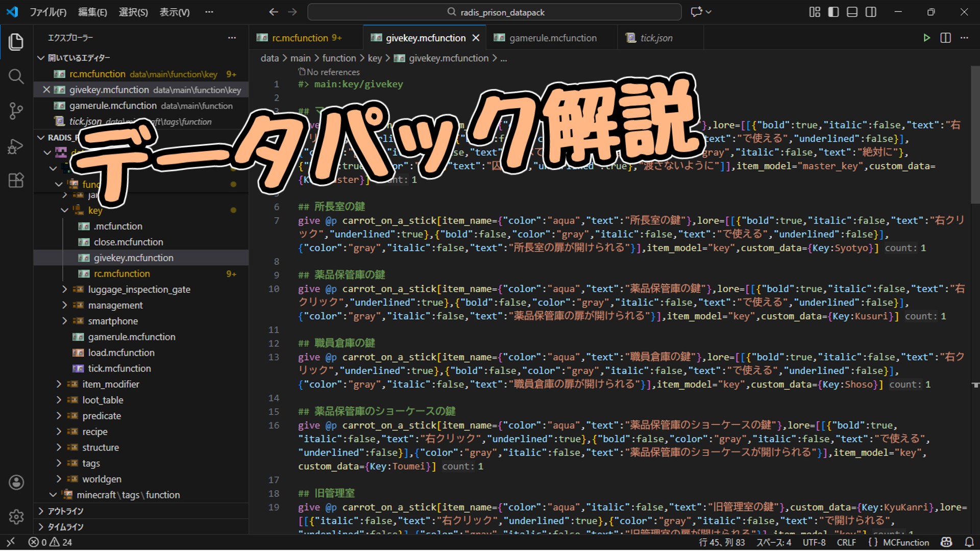Switch to the gamerule.mcfunction tab

point(552,38)
